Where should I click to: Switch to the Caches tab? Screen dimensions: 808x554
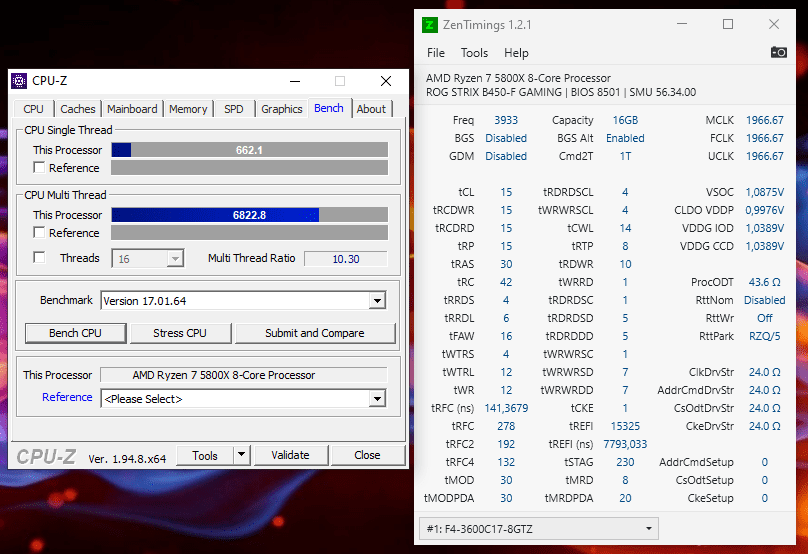pos(78,109)
